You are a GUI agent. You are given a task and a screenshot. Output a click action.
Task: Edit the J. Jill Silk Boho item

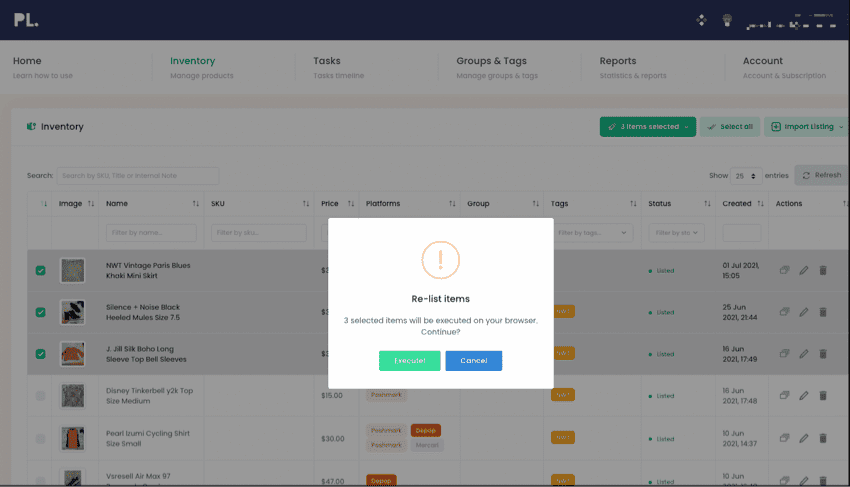point(804,354)
